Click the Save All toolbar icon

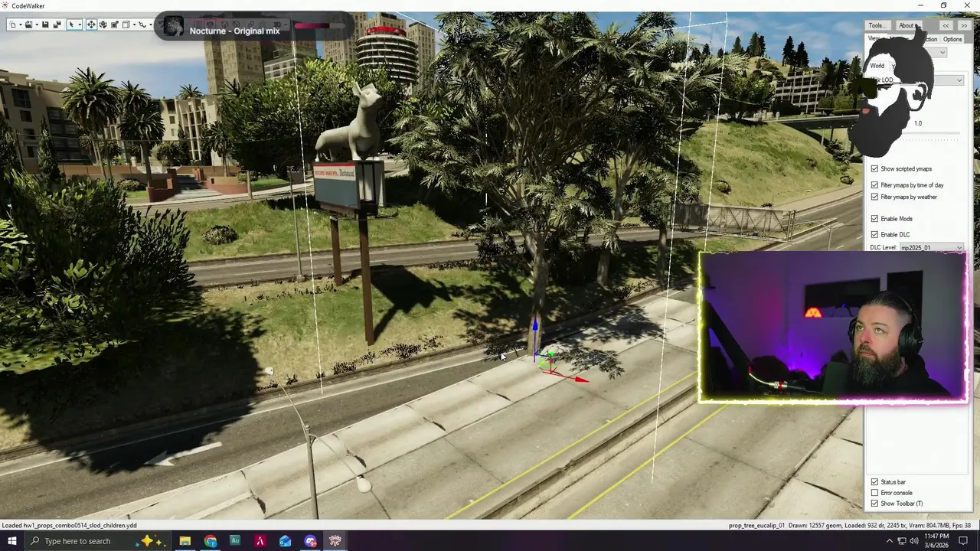coord(57,24)
